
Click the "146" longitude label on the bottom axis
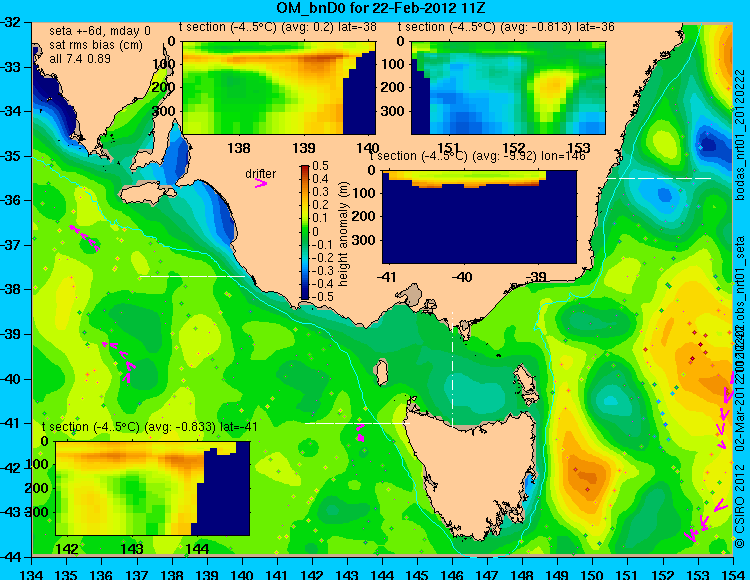click(452, 574)
